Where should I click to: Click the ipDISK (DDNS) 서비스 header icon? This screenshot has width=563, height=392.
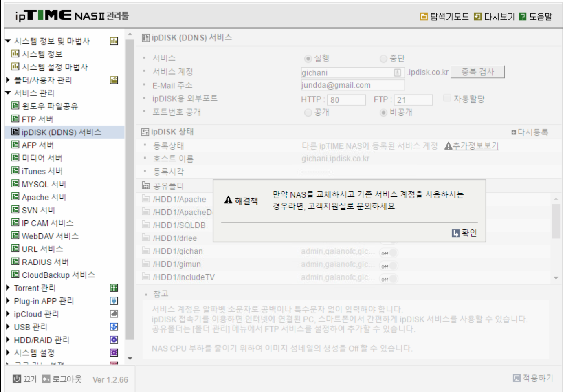coord(145,38)
